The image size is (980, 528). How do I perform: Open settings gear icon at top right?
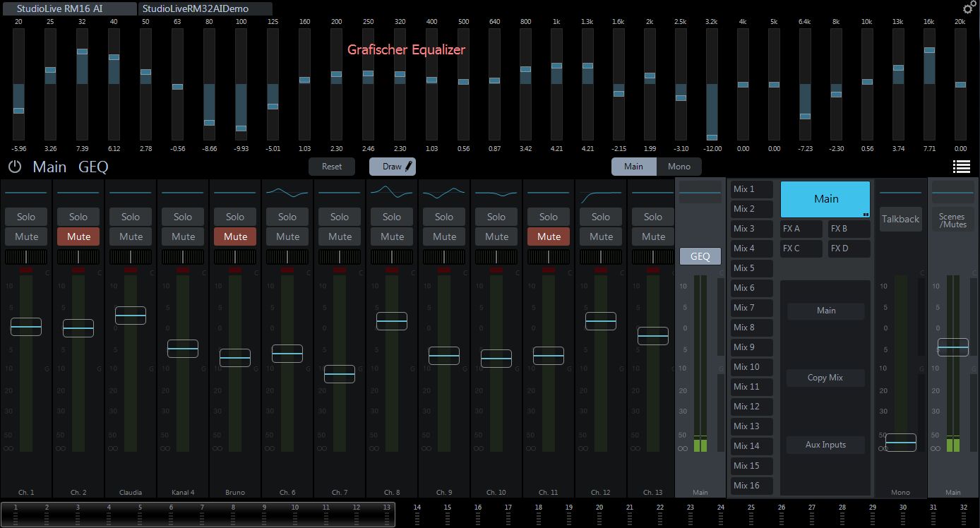tap(969, 8)
